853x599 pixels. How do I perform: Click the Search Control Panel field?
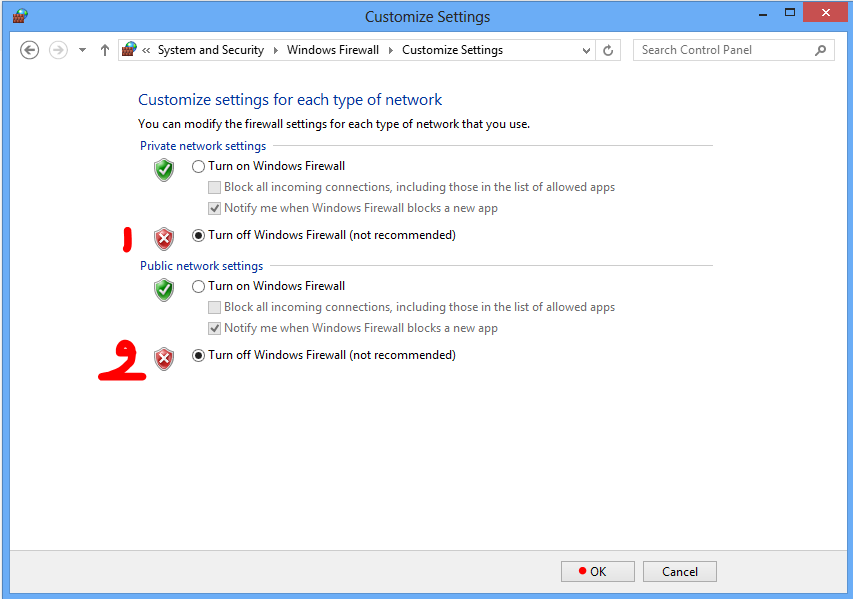click(733, 50)
